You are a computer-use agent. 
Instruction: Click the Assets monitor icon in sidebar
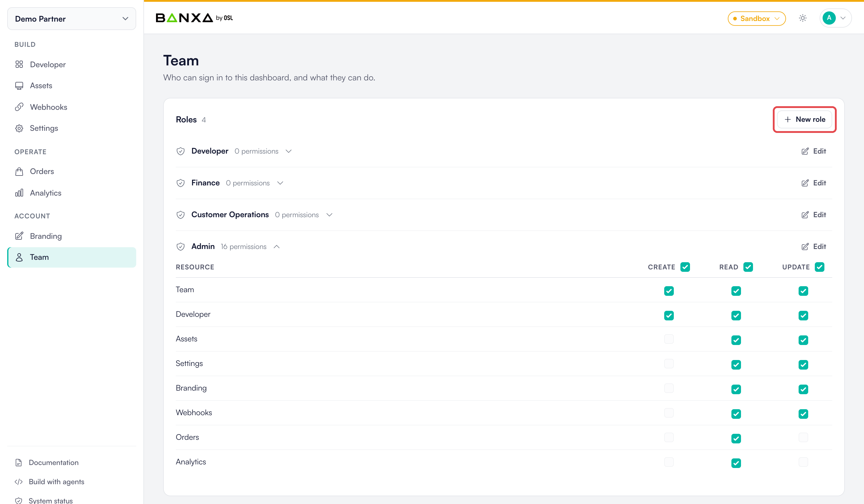pyautogui.click(x=19, y=86)
